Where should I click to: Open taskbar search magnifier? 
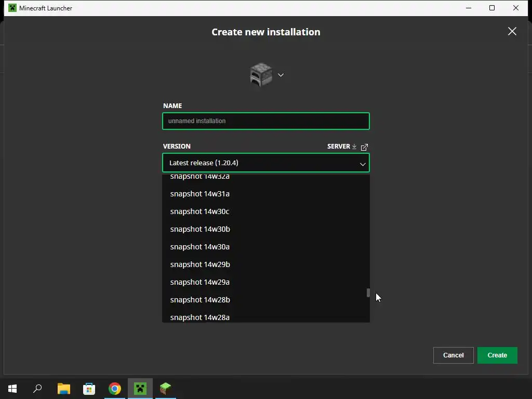coord(37,389)
